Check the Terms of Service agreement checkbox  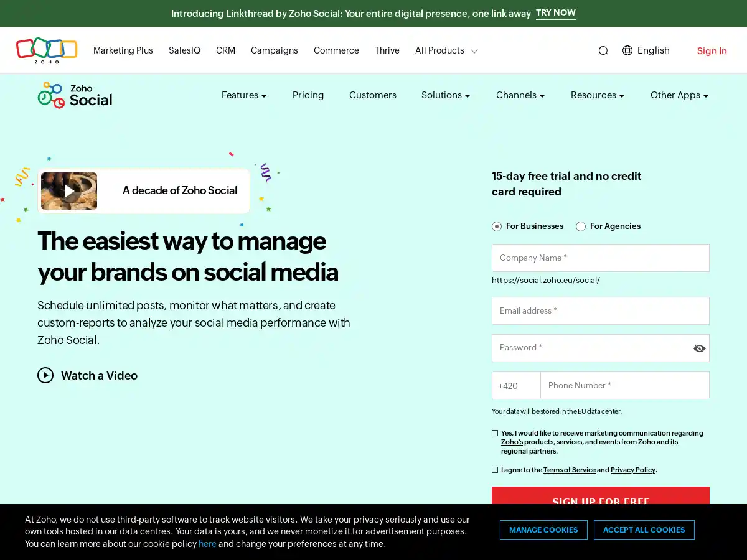coord(495,470)
